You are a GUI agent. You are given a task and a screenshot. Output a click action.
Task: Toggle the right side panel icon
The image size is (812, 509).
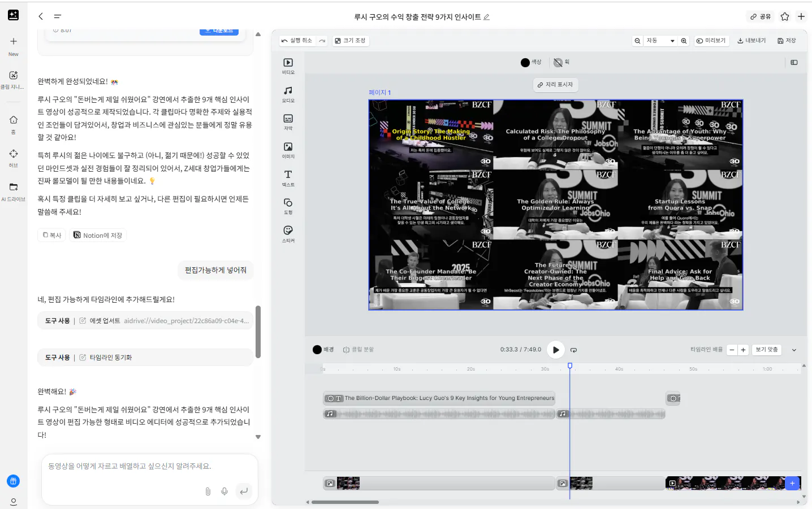point(794,63)
